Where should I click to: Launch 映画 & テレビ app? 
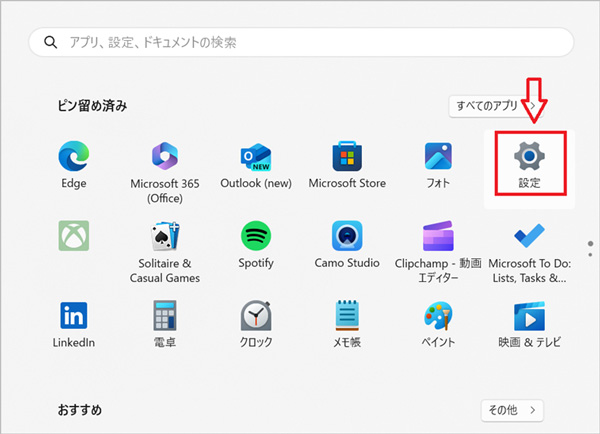click(x=529, y=316)
